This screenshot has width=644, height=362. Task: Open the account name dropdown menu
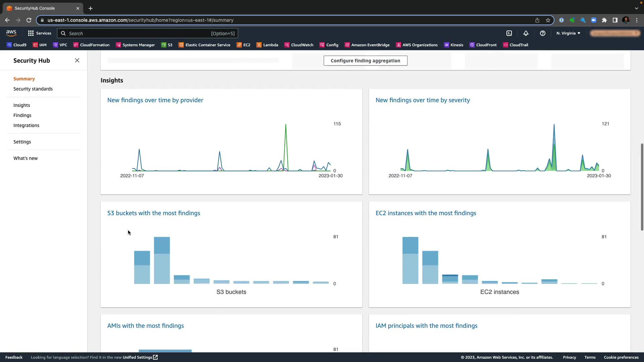click(x=615, y=33)
